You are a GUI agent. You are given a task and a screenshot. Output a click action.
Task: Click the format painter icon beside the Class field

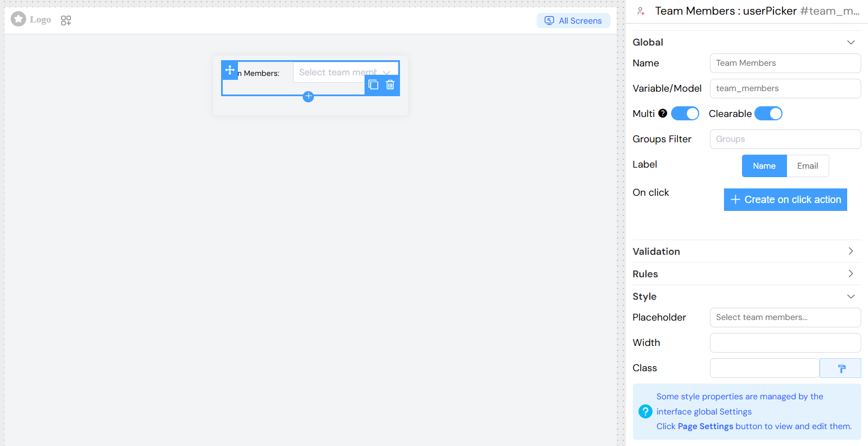(840, 368)
